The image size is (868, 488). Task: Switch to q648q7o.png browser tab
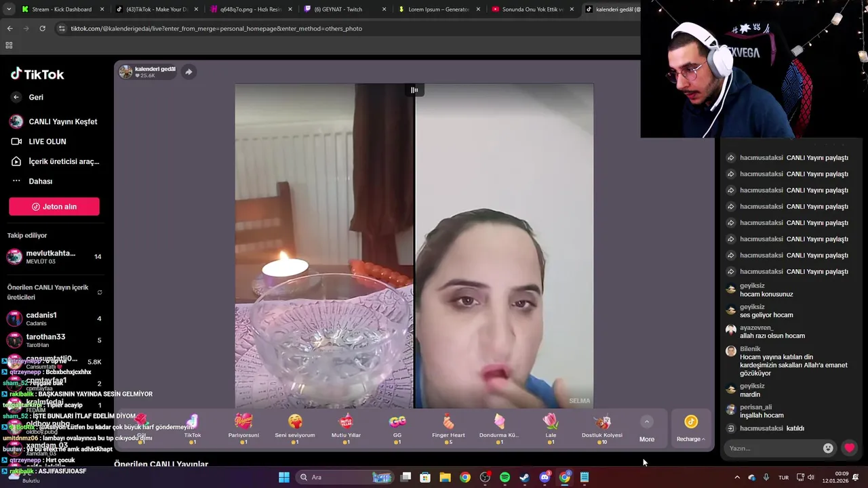(x=250, y=9)
